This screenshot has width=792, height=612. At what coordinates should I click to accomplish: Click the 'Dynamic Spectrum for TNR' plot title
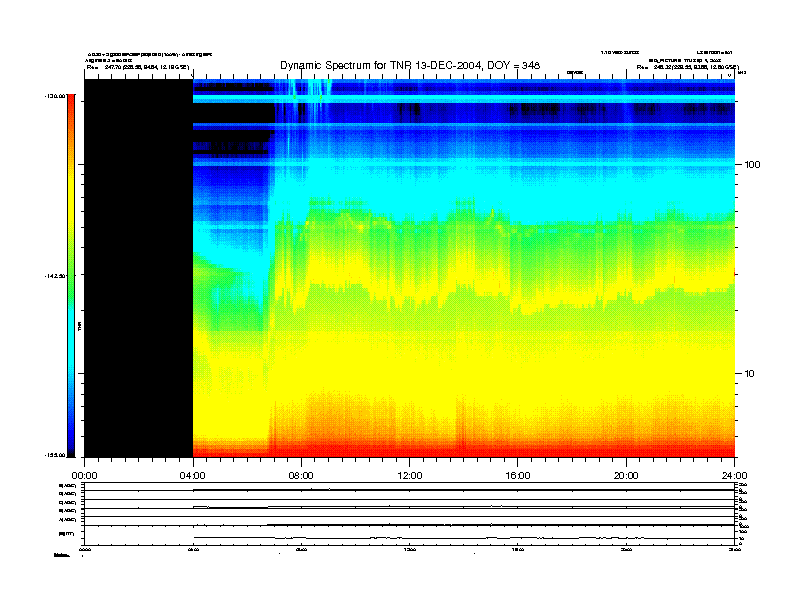click(410, 65)
